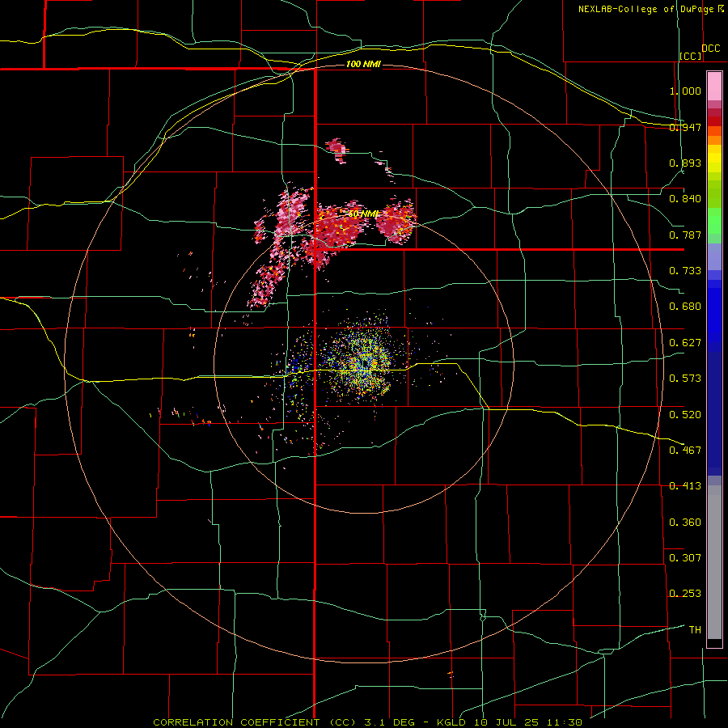The height and width of the screenshot is (728, 728).
Task: Select the 0.787 scale value
Action: tap(685, 235)
